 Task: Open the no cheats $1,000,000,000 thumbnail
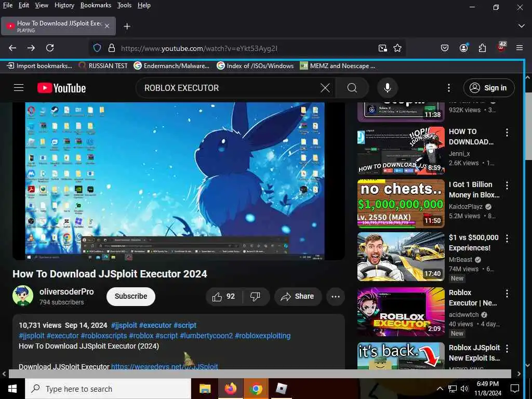(x=401, y=204)
